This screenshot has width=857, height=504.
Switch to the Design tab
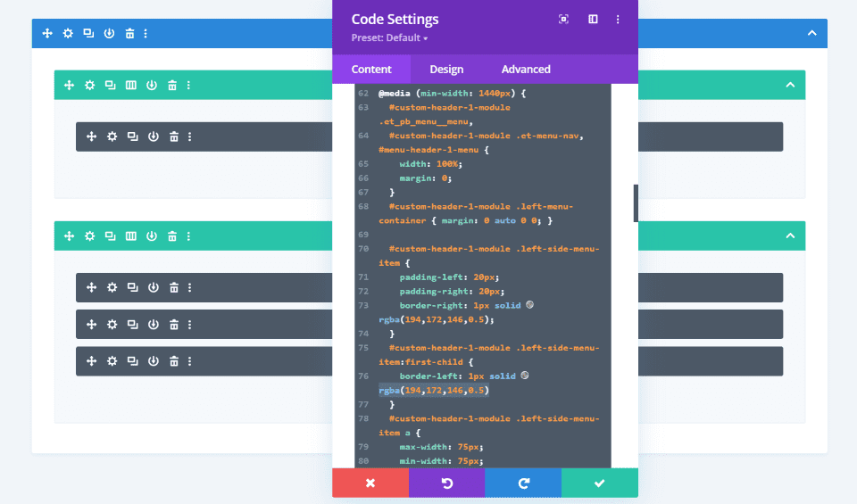[446, 70]
